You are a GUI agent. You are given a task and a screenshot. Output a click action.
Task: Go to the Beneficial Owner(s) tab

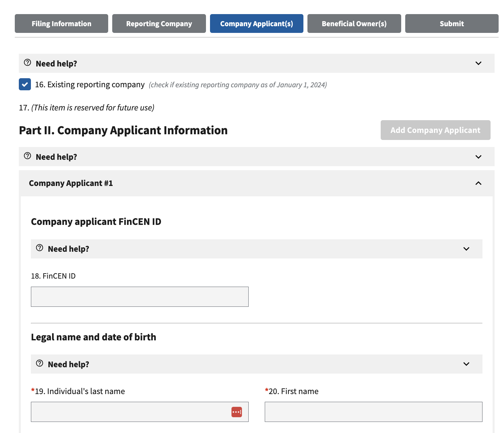tap(354, 23)
